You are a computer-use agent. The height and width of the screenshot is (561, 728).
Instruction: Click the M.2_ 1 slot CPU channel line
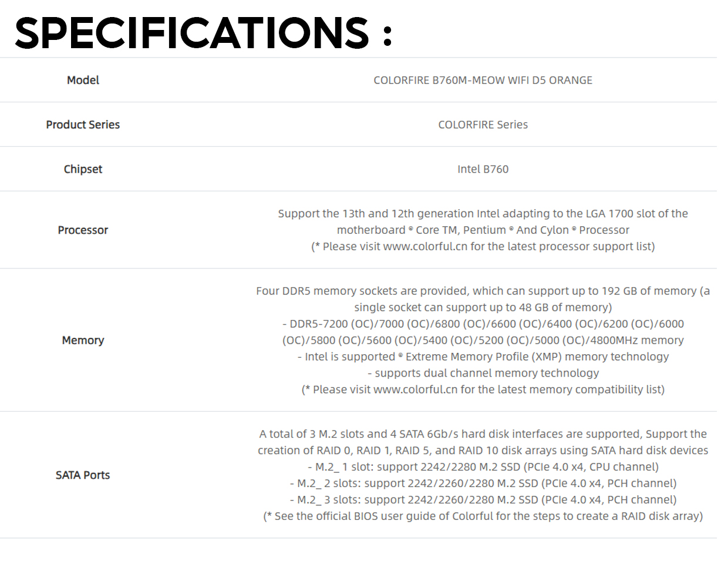[483, 467]
